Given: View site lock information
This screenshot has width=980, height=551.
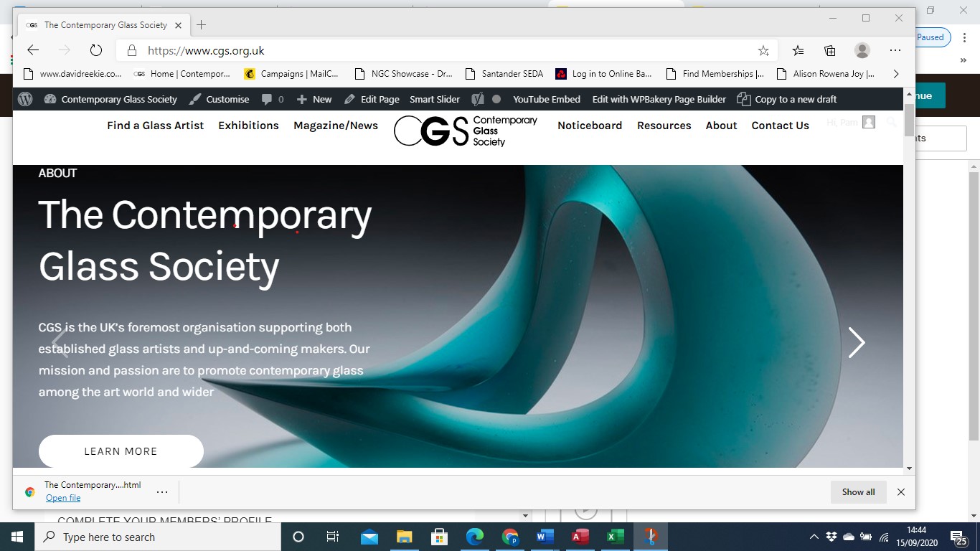Looking at the screenshot, I should pyautogui.click(x=131, y=50).
